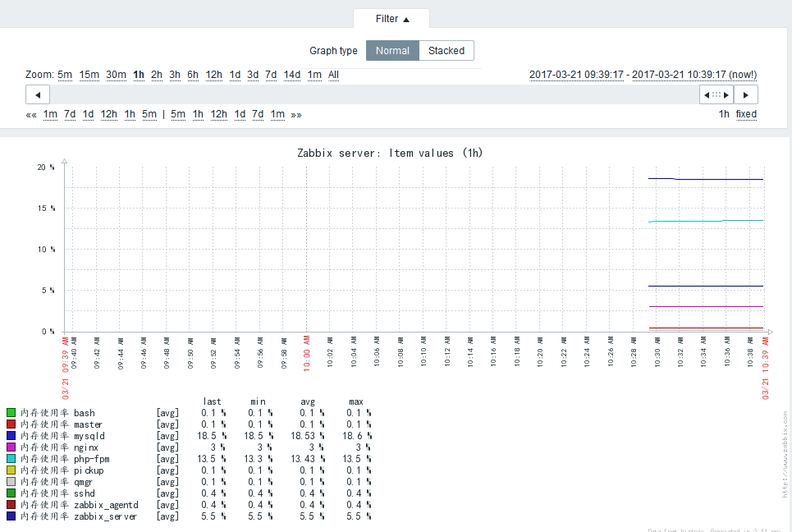Move back 1m in navigation row
792x532 pixels.
point(50,114)
